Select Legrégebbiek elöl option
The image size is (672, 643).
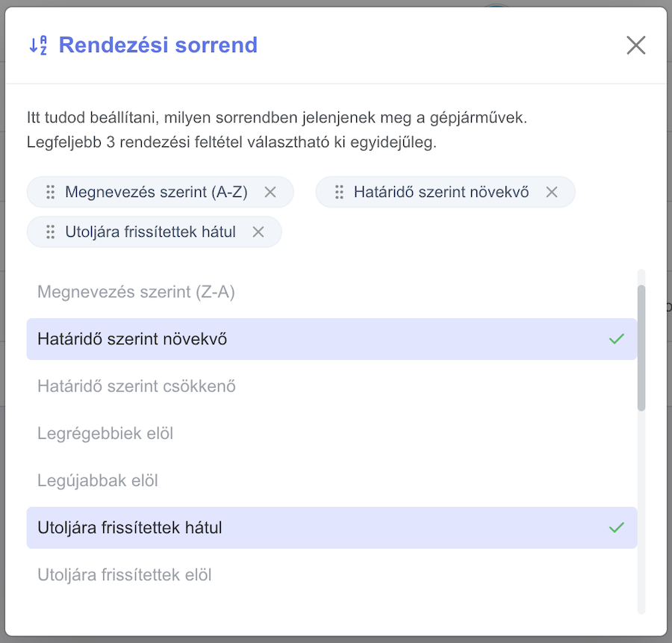(x=332, y=433)
